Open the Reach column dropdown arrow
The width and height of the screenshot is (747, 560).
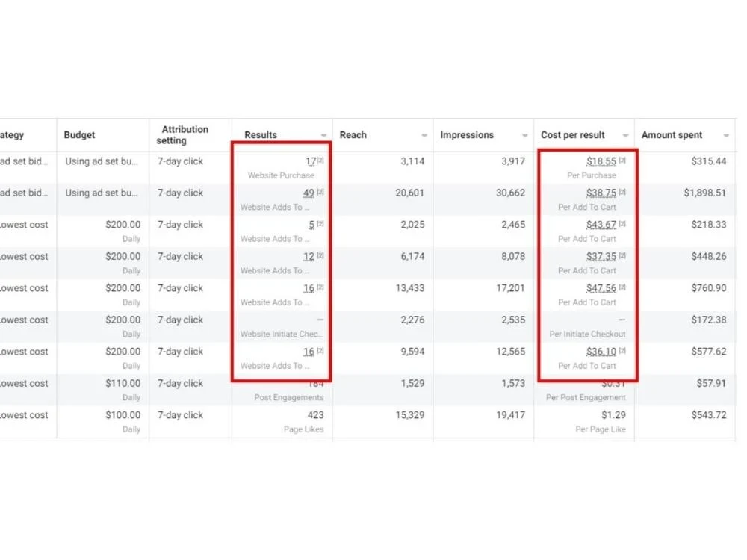coord(424,136)
